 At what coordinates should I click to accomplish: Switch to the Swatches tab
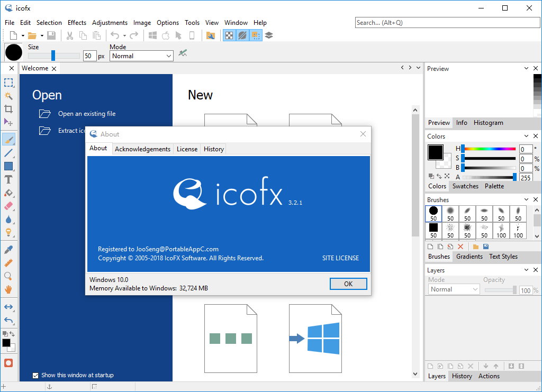[x=465, y=186]
